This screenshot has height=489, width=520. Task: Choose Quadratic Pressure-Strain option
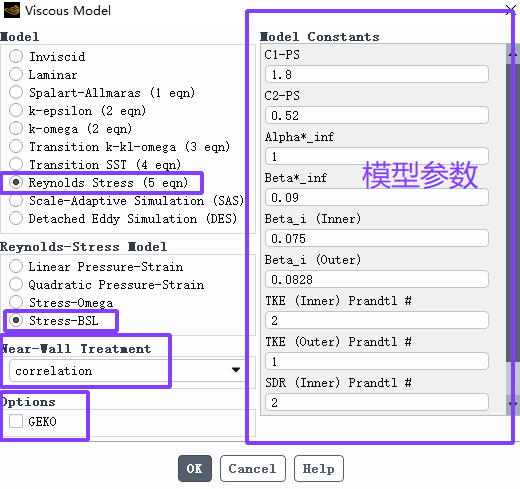(16, 284)
